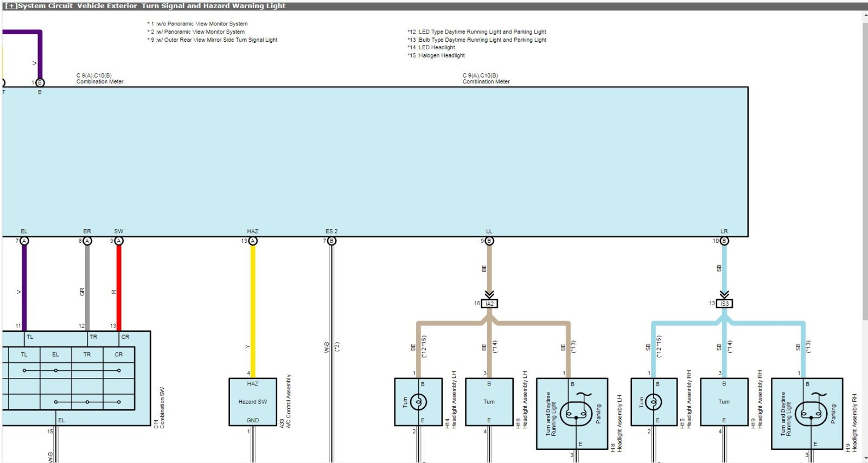Viewport: 868px width, 463px height.
Task: Click the H19 Headlight Assembly RH label
Action: tap(756, 400)
